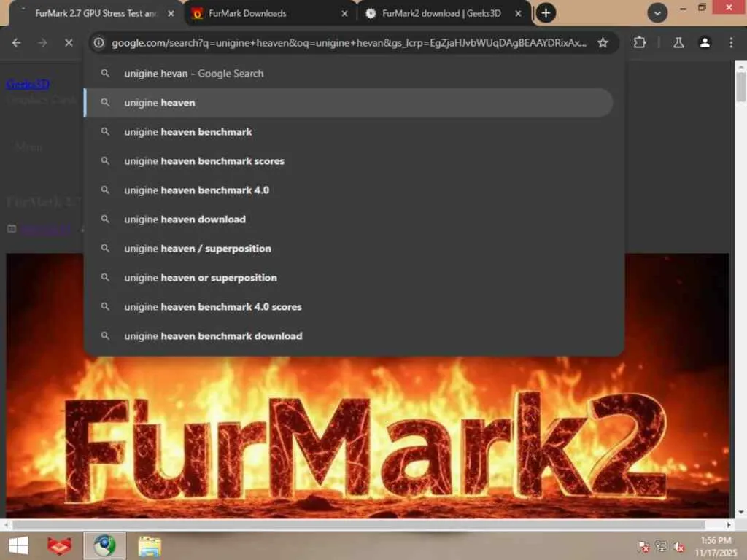The image size is (747, 560).
Task: Click the Geeks3D link on the page
Action: pos(28,85)
